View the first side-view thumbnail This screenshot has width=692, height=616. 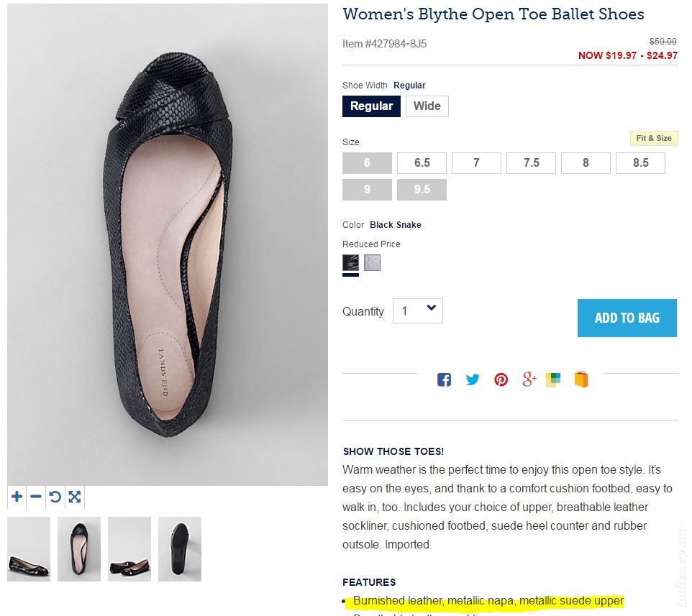(x=29, y=549)
